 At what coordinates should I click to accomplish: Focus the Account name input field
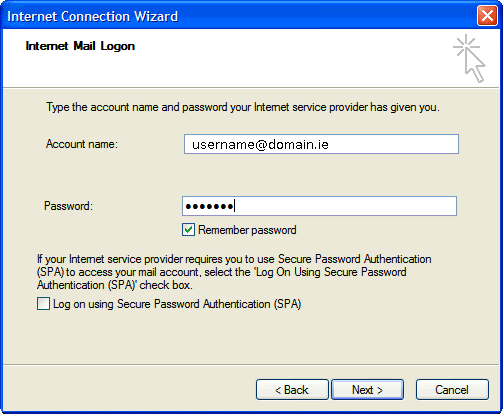coord(321,144)
